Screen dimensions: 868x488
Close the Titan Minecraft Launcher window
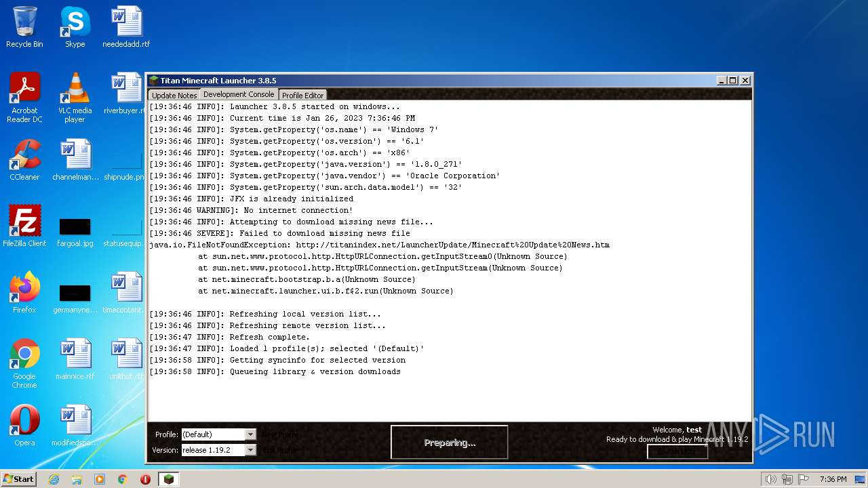pyautogui.click(x=745, y=80)
